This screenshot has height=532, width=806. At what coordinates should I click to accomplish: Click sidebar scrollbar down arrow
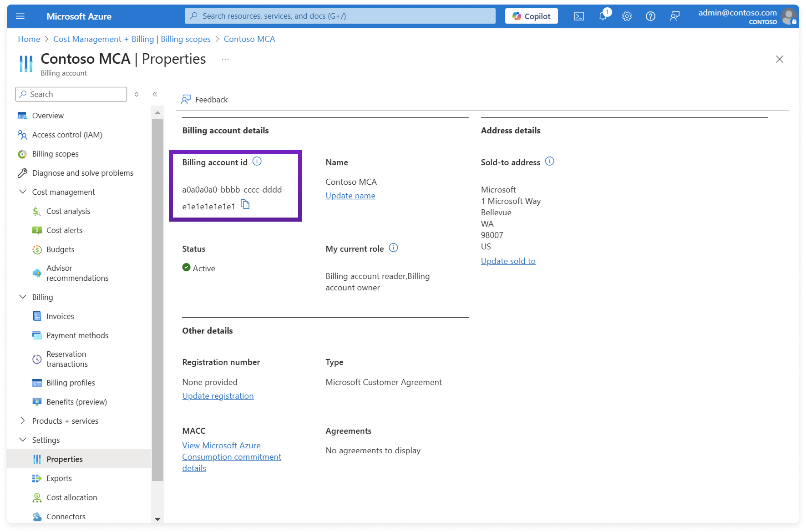(157, 519)
